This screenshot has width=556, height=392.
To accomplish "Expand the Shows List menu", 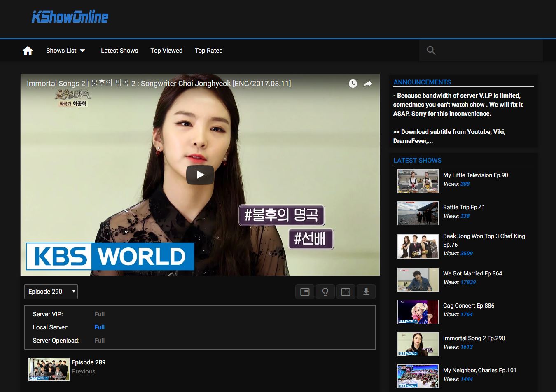I will pyautogui.click(x=65, y=51).
